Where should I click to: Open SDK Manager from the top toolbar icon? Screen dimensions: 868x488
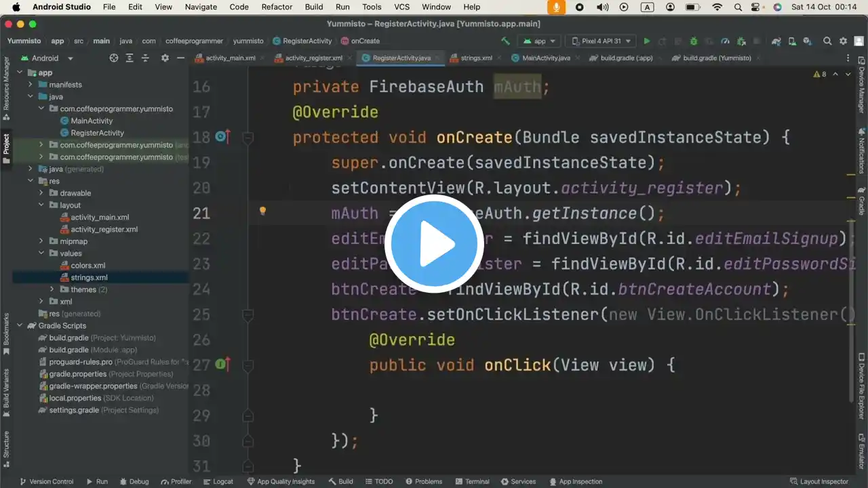tap(809, 41)
